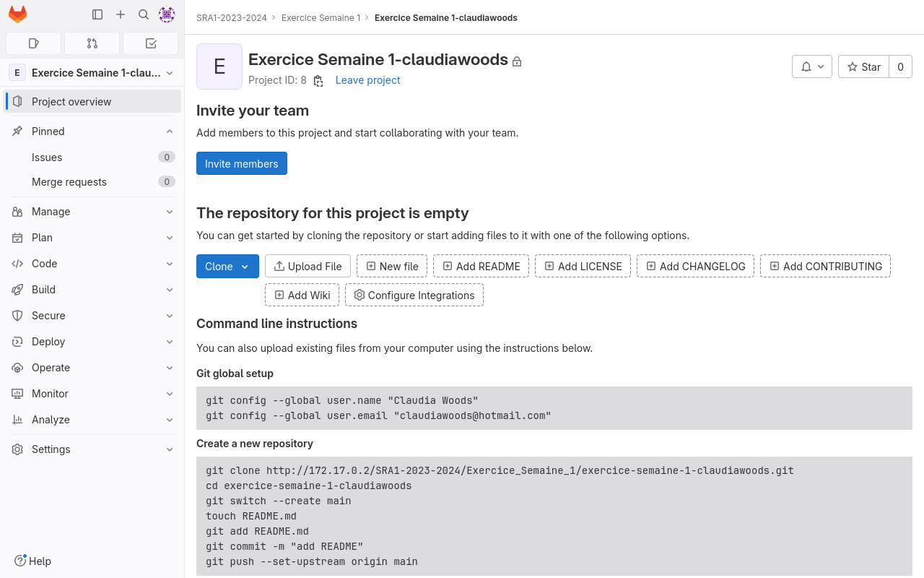This screenshot has height=578, width=924.
Task: Copy the Project ID using the copy icon
Action: 318,81
